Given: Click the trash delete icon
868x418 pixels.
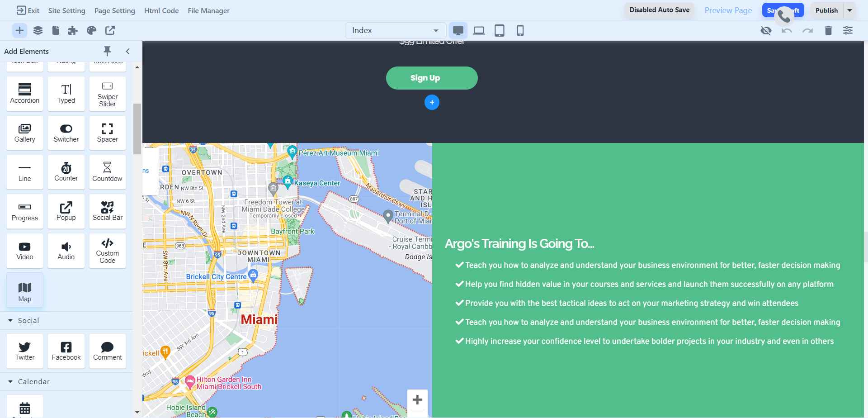Looking at the screenshot, I should pyautogui.click(x=828, y=30).
